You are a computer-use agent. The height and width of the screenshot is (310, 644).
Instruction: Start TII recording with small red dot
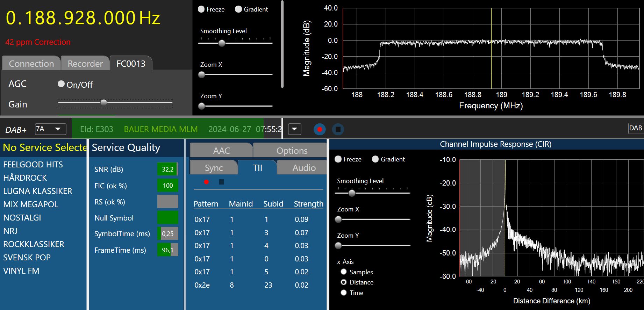pyautogui.click(x=206, y=182)
